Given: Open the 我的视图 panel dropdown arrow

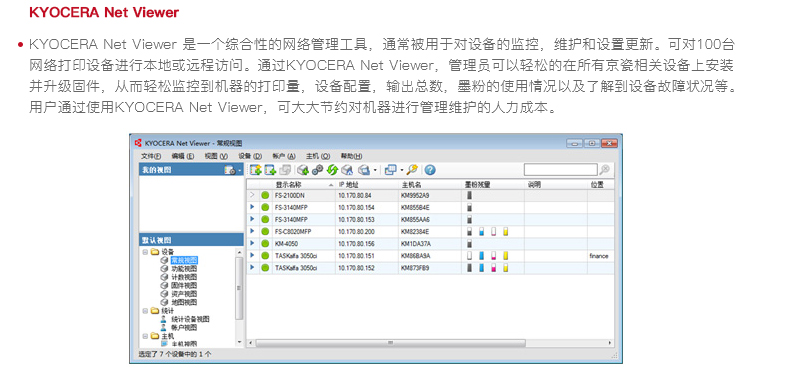Looking at the screenshot, I should coord(240,170).
